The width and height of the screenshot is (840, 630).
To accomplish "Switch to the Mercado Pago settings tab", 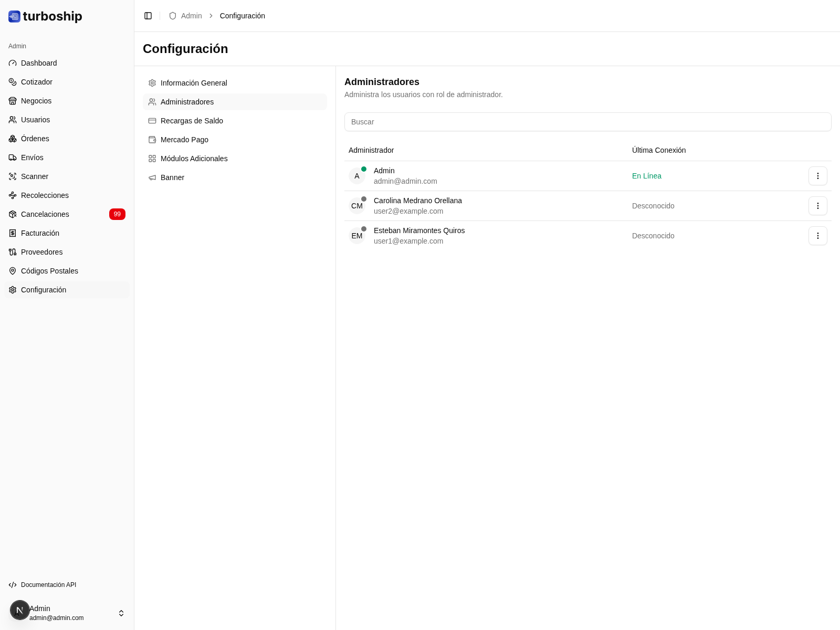I will [184, 140].
